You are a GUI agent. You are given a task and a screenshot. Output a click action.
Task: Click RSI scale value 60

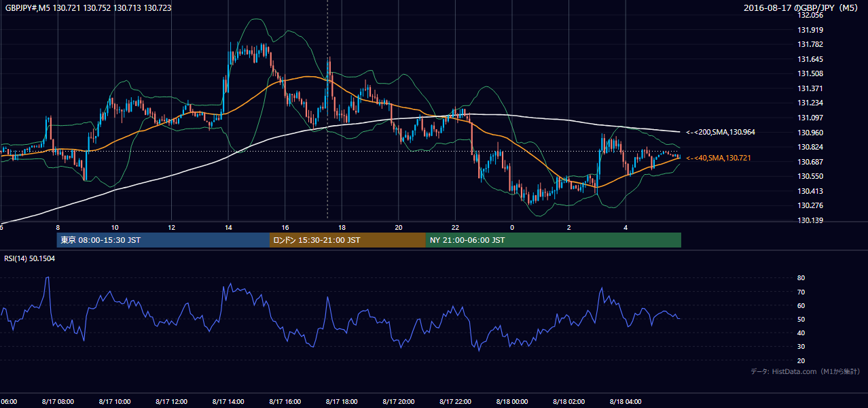pyautogui.click(x=801, y=305)
